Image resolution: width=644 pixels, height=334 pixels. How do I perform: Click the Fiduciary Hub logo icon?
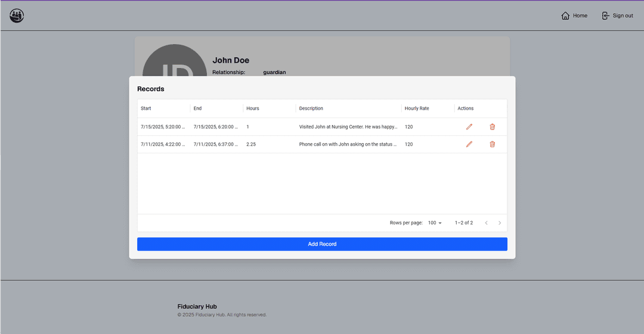click(17, 16)
